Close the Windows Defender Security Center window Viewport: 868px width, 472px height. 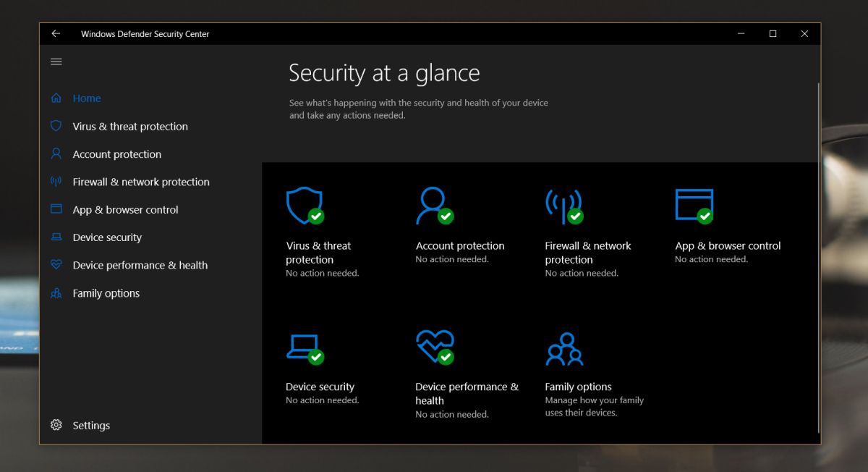click(x=804, y=34)
